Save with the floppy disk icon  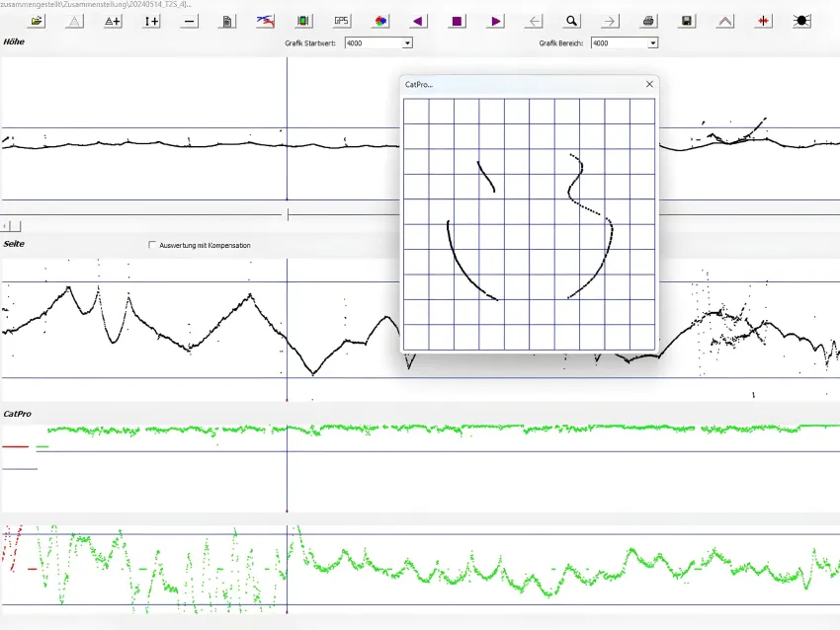687,22
